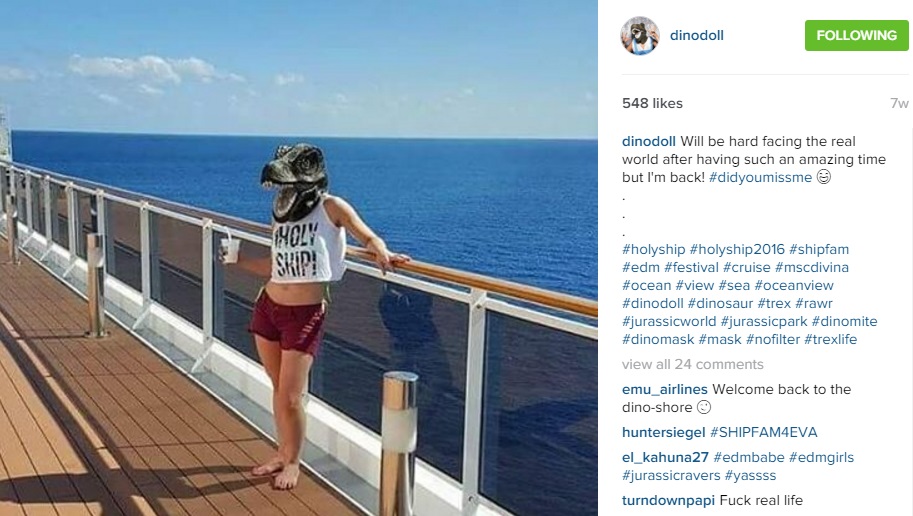This screenshot has height=516, width=913.
Task: Open the #didyoumissme hashtag
Action: 760,178
